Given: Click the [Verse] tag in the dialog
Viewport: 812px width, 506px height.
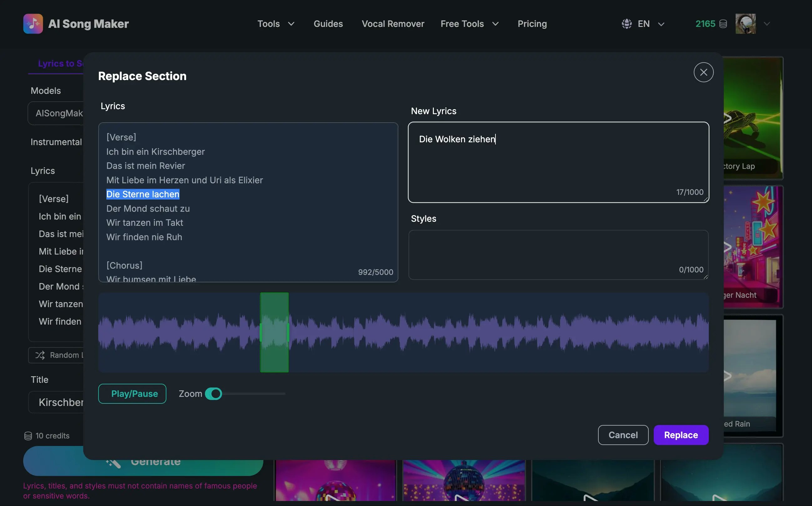Looking at the screenshot, I should click(121, 137).
